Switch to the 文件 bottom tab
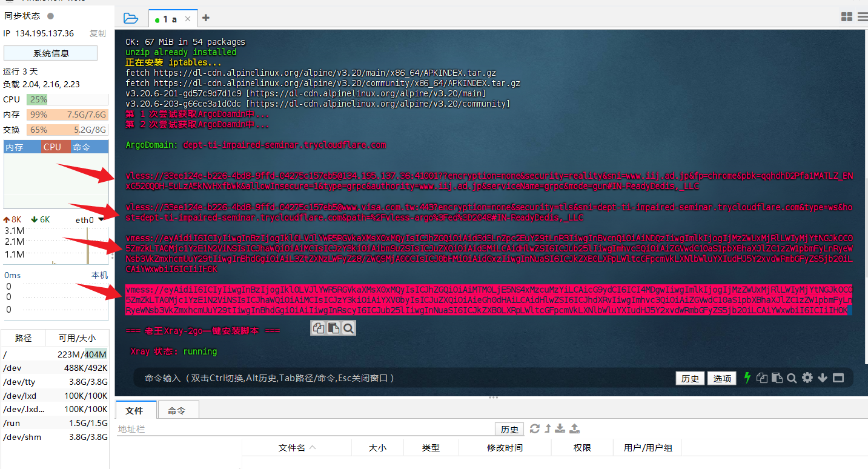The image size is (868, 469). click(x=134, y=410)
